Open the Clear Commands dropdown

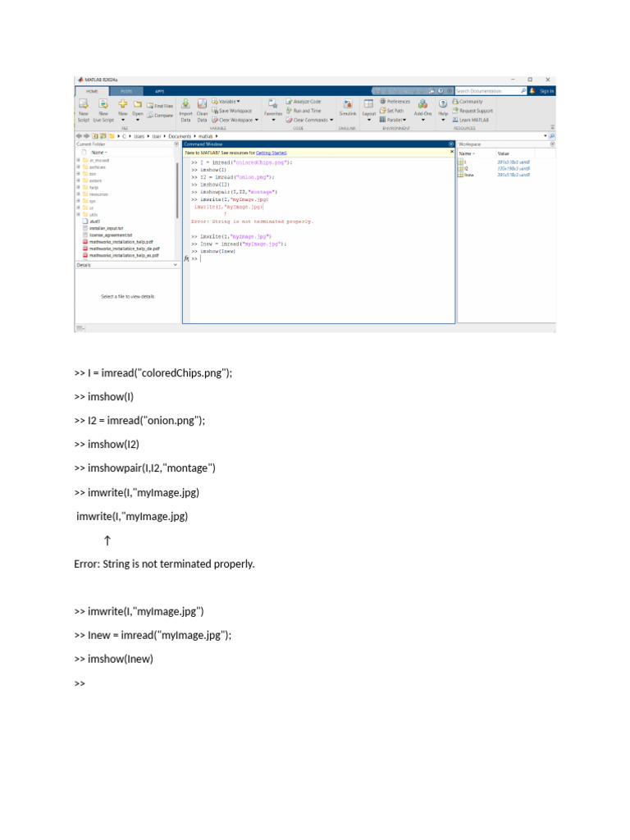click(309, 120)
